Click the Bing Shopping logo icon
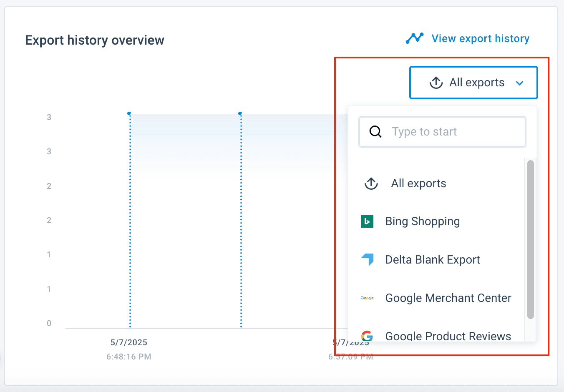This screenshot has height=392, width=564. click(367, 221)
